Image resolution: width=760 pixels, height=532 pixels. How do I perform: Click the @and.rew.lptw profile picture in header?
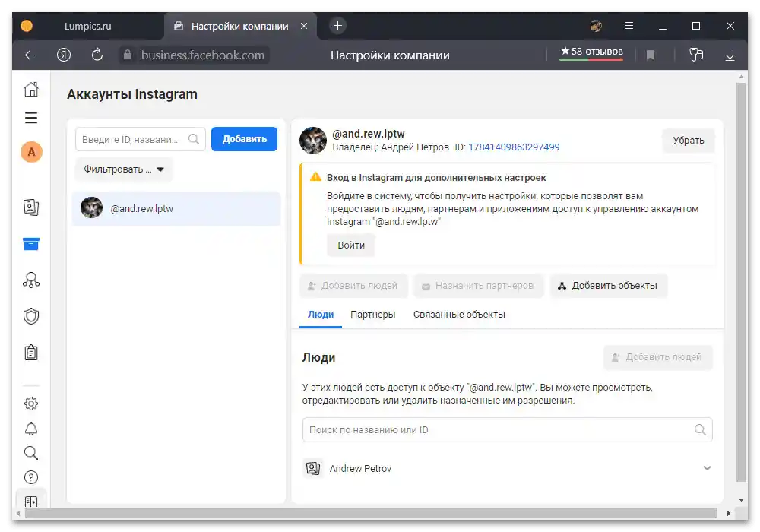(x=313, y=141)
